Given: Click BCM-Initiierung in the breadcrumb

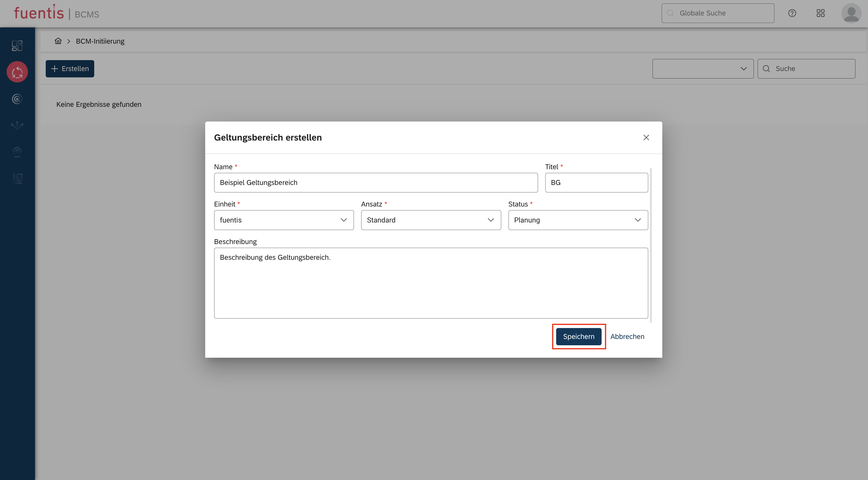Looking at the screenshot, I should pyautogui.click(x=100, y=41).
